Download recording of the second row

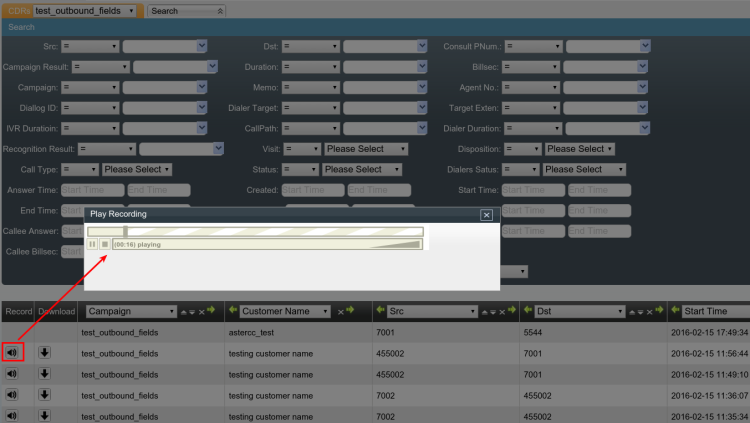44,373
